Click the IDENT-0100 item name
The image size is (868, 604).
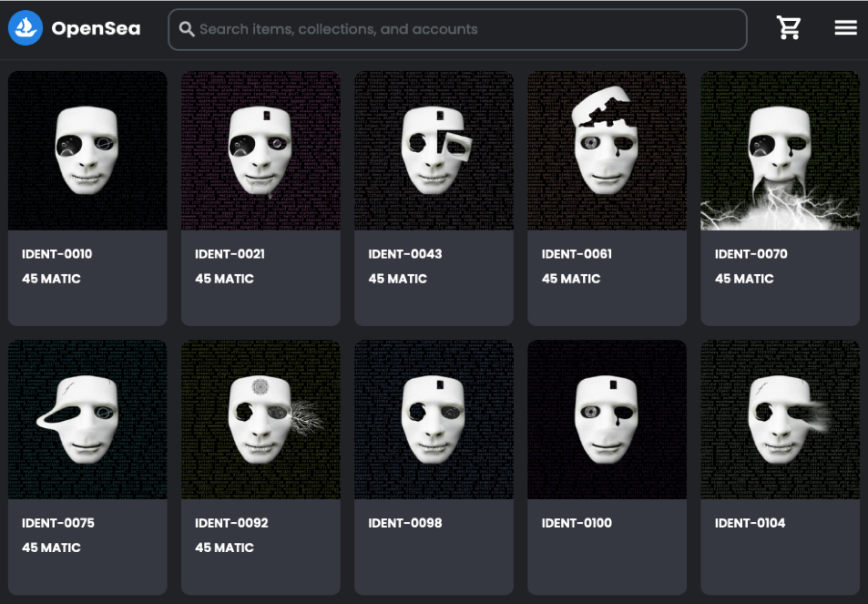click(x=577, y=523)
